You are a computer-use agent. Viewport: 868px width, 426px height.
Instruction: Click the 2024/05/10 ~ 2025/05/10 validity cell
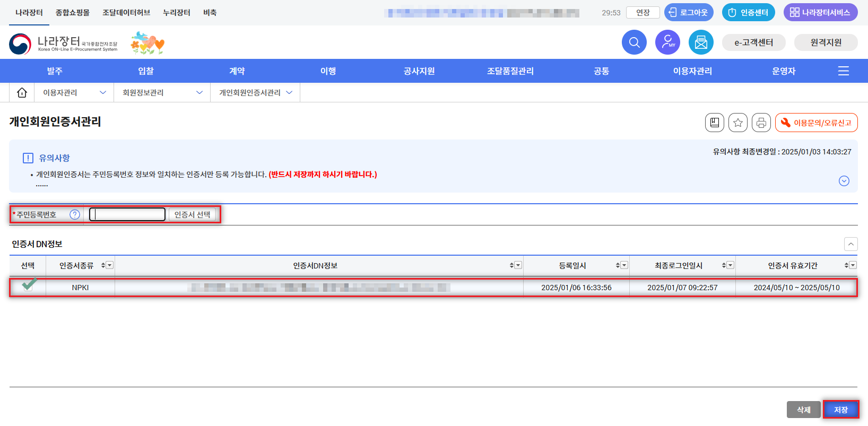(x=797, y=288)
